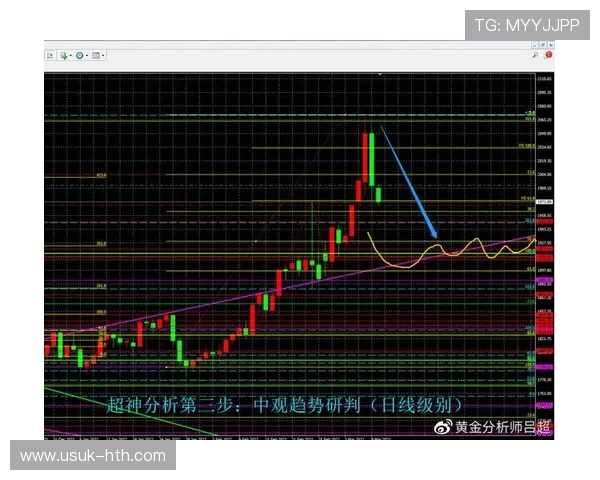Close the chart window

coord(550,45)
